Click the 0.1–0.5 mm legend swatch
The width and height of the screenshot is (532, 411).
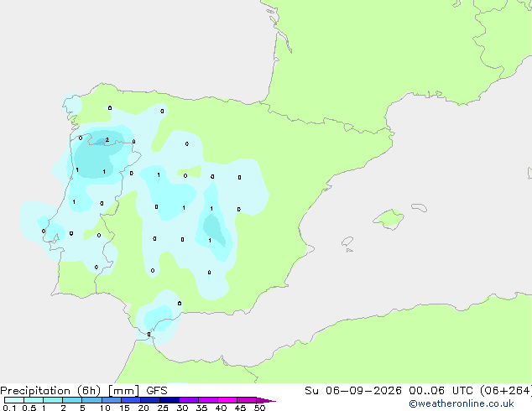[14, 400]
